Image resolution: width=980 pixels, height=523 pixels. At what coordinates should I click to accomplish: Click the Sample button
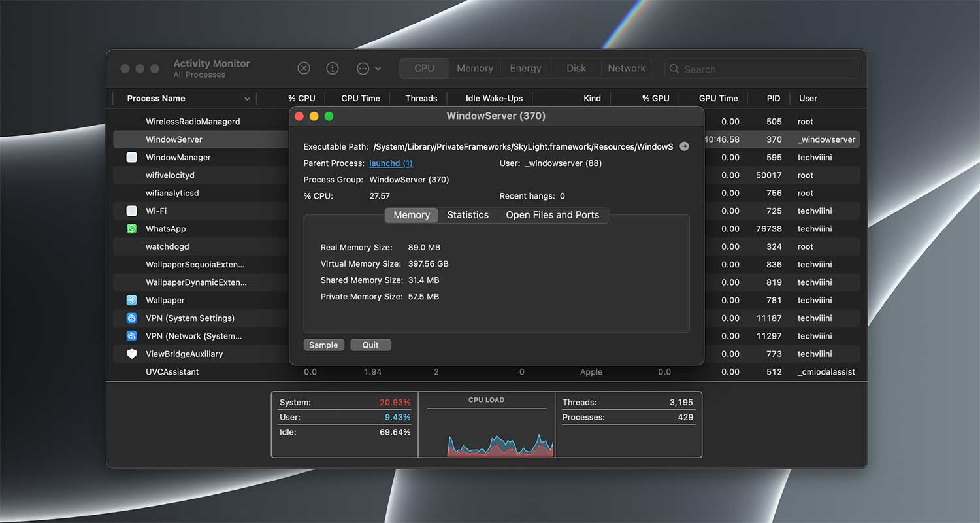point(323,345)
